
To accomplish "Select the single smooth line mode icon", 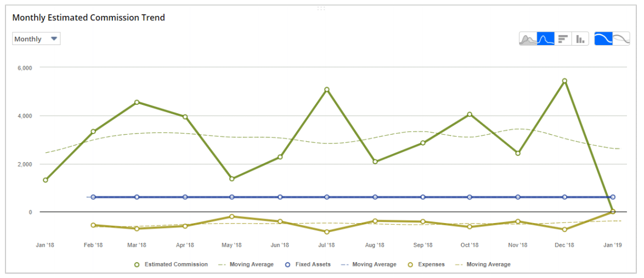I will pyautogui.click(x=603, y=38).
